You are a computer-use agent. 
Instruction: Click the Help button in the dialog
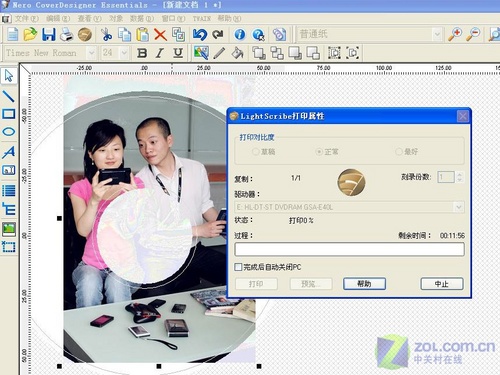click(x=364, y=284)
